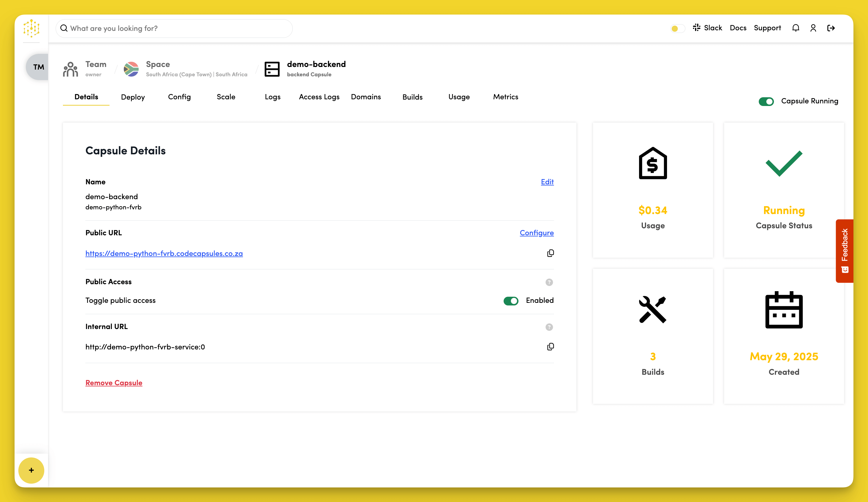
Task: Open notifications bell icon
Action: pos(795,28)
